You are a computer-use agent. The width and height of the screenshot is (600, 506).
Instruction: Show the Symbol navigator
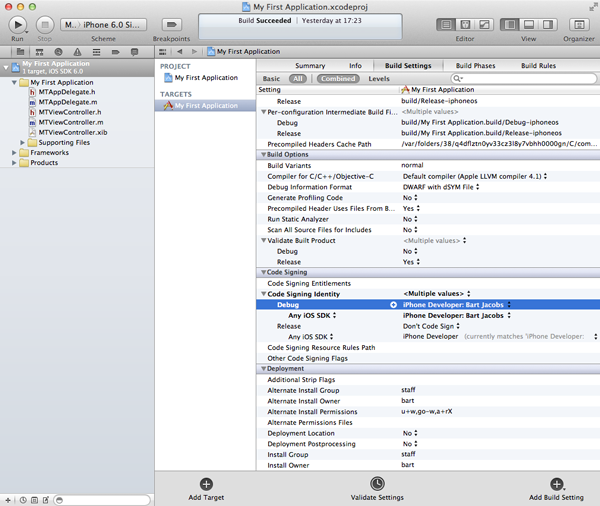click(39, 52)
